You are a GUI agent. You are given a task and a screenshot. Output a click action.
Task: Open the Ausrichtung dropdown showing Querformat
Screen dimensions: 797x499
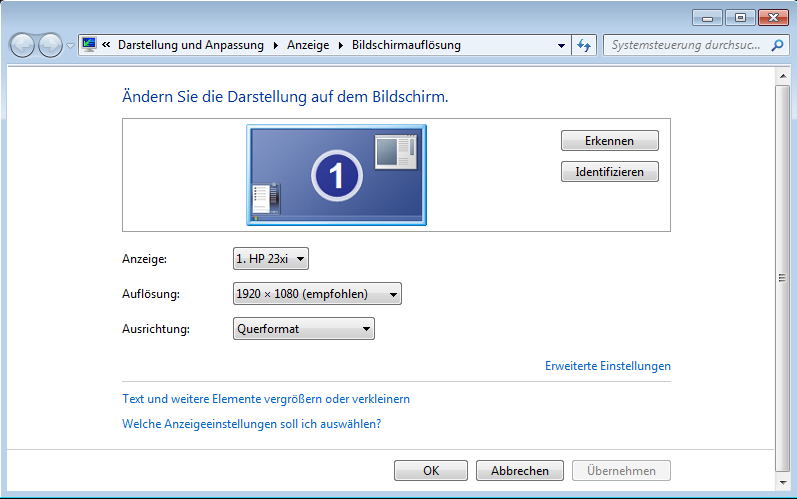[303, 329]
